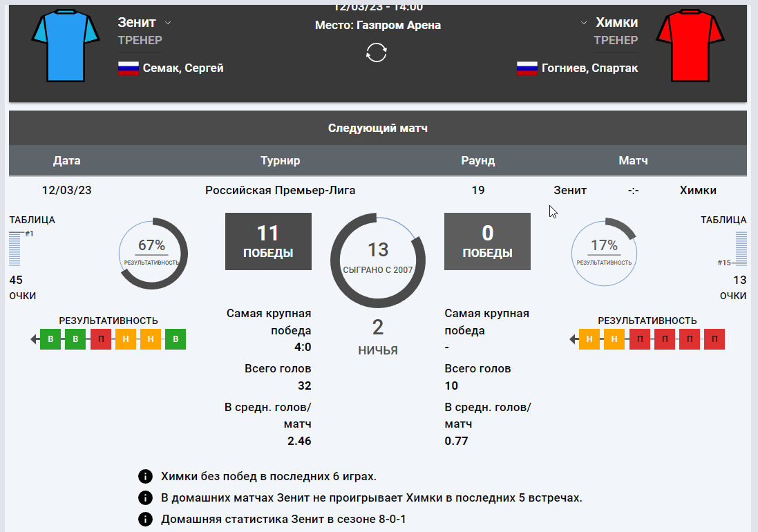Open the 'Российская Премьер-Лига' tournament link
Image resolution: width=758 pixels, height=532 pixels.
pos(280,190)
